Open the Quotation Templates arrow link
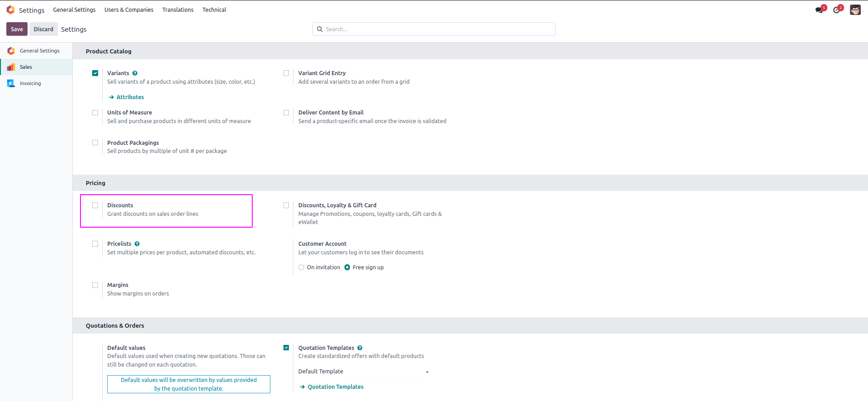Image resolution: width=868 pixels, height=401 pixels. (x=335, y=387)
